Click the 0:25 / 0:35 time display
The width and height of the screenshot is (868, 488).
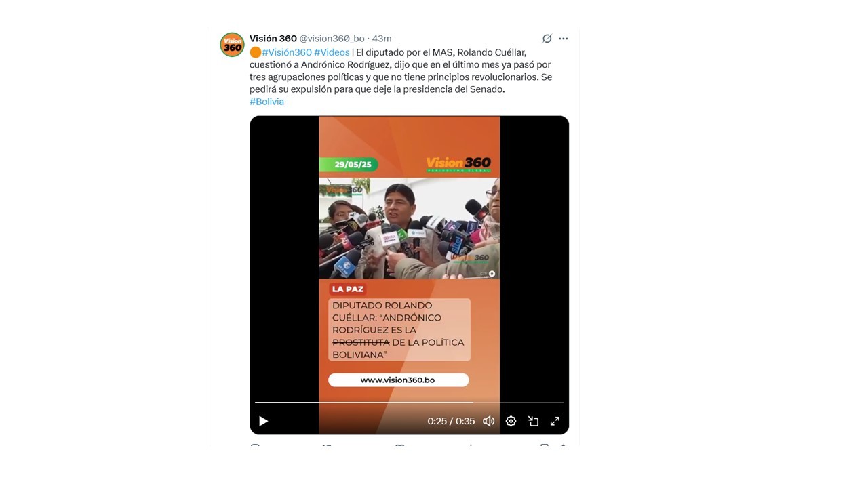(x=451, y=421)
